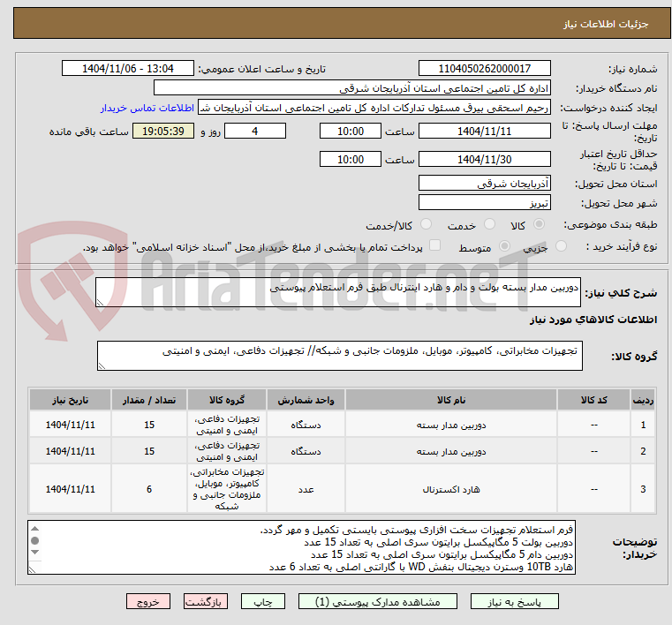
Task: Click دوربین مدار بسته in row 1
Action: coord(451,425)
